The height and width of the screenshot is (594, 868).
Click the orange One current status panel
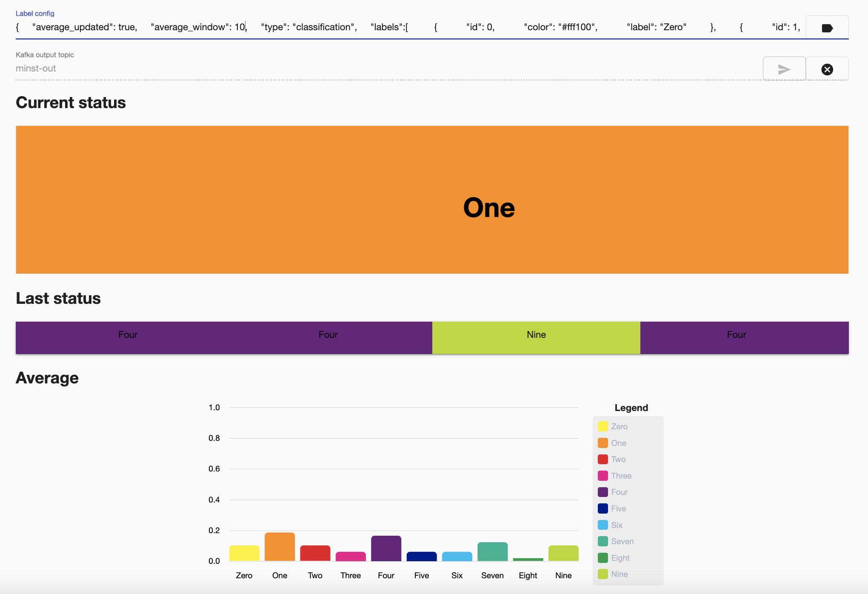point(432,200)
